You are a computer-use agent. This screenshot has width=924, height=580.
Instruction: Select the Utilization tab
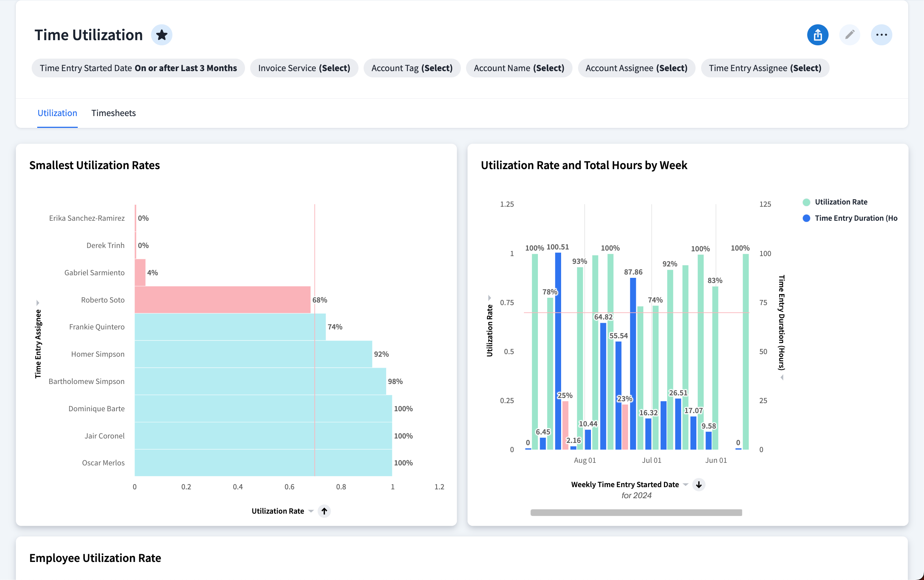point(57,113)
